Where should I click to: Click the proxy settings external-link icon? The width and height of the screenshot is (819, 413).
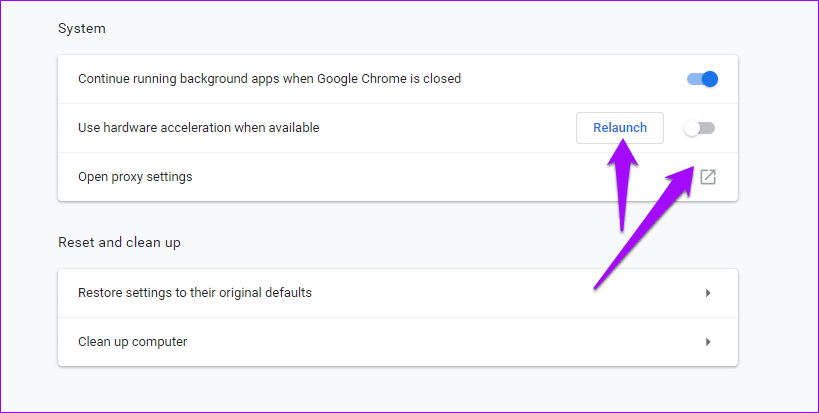pos(707,177)
